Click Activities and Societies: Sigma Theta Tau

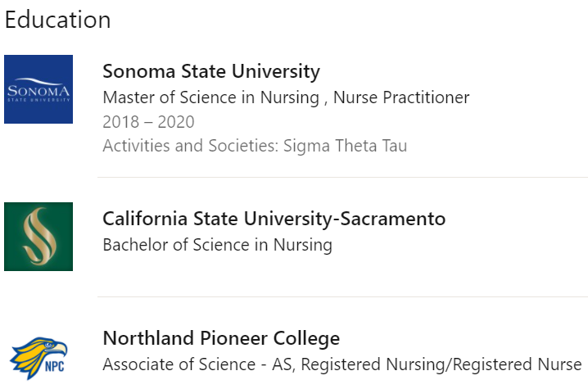point(255,146)
